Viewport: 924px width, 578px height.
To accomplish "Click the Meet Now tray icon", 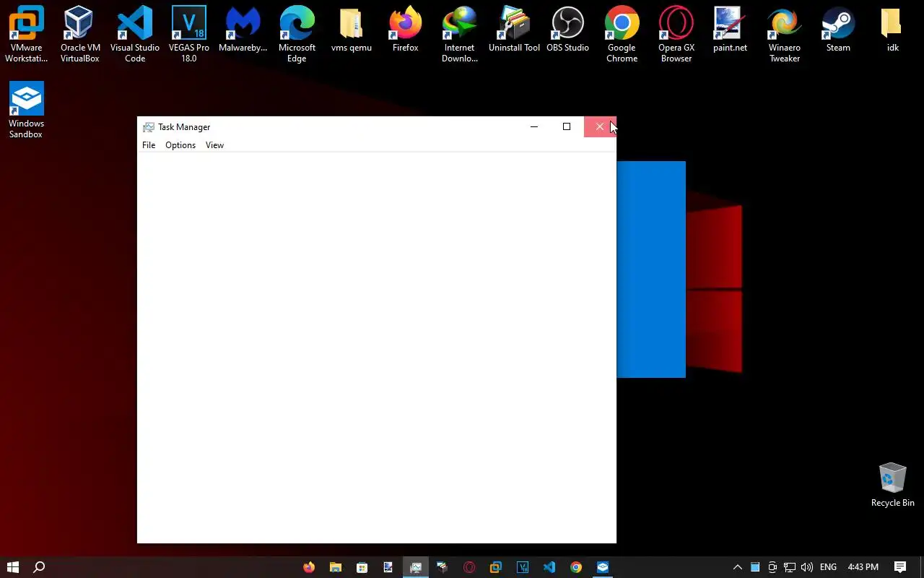I will [x=772, y=567].
